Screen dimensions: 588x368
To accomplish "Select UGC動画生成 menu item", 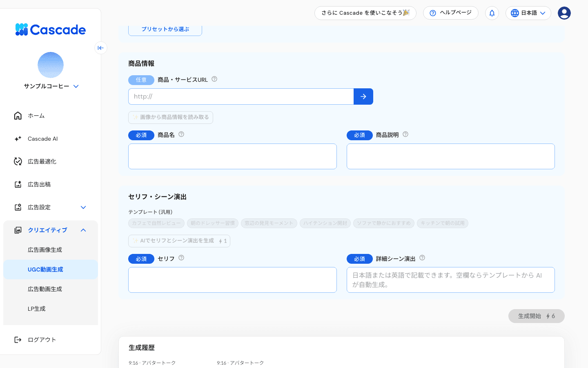I will 51,269.
